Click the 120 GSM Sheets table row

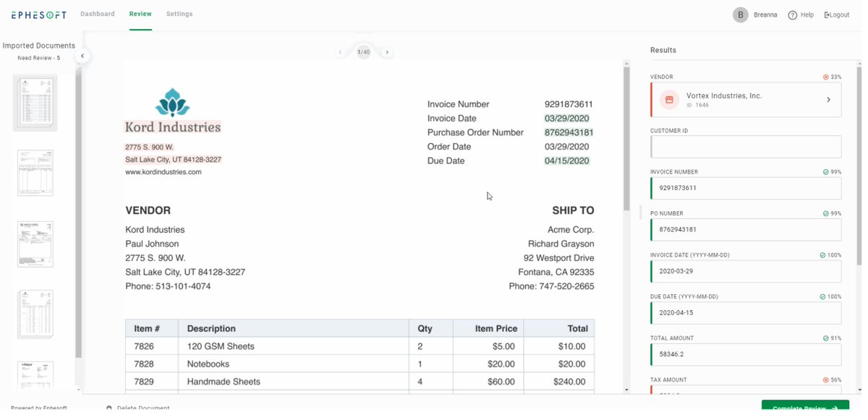(x=359, y=346)
